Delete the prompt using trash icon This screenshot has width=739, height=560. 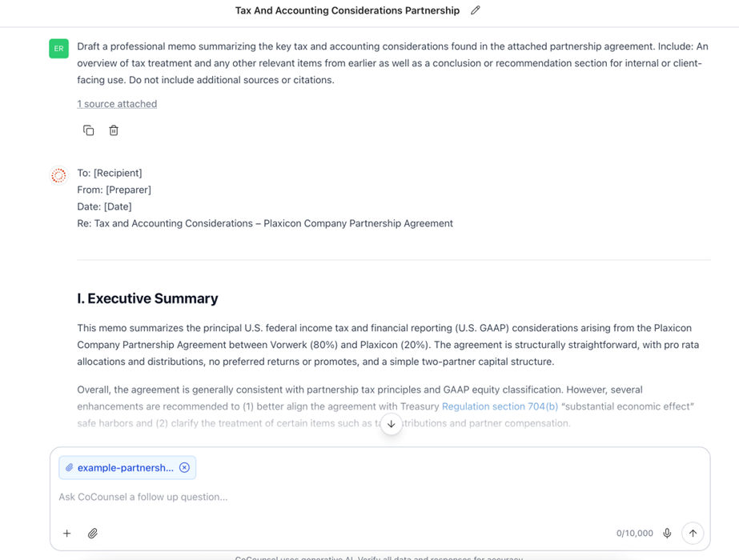tap(114, 130)
